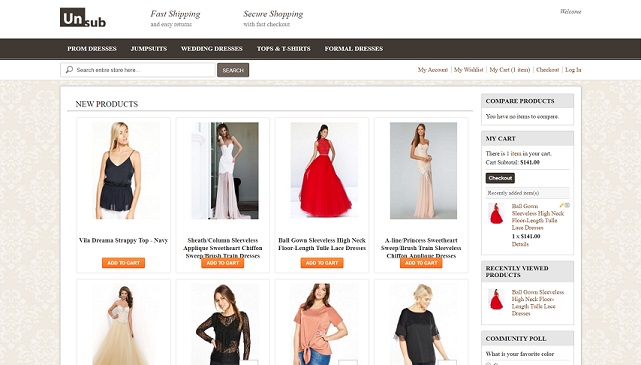Open My Wishlist link

click(468, 70)
